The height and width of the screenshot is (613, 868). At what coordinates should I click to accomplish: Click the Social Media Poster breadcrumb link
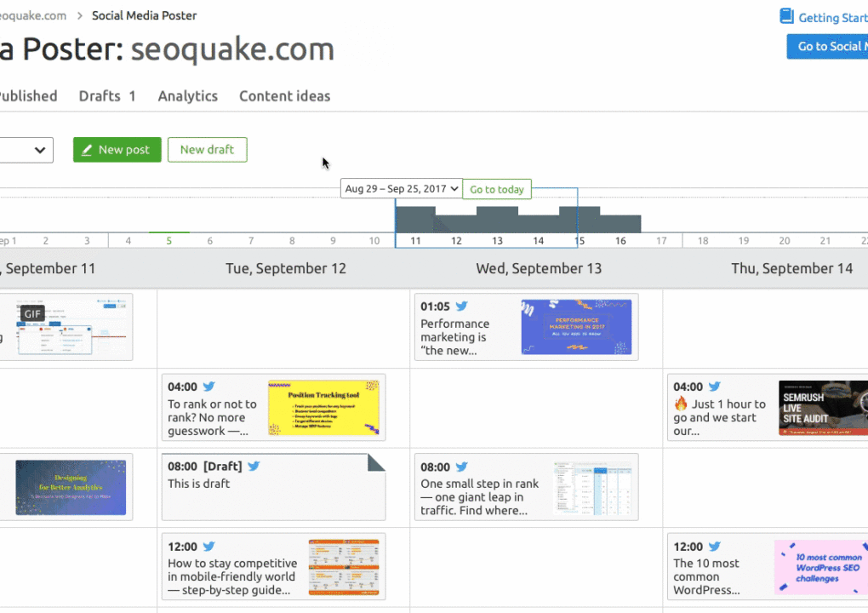(x=144, y=15)
